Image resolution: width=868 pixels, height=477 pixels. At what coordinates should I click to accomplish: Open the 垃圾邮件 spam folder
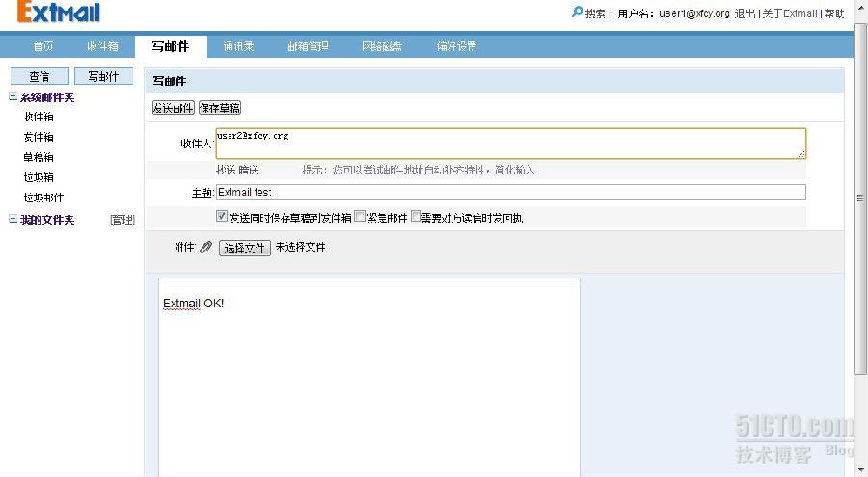(x=43, y=198)
